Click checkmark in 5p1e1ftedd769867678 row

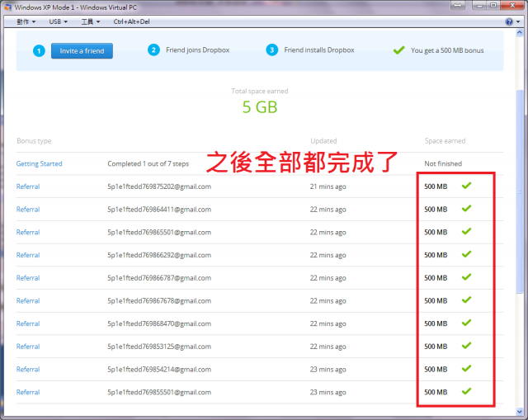(466, 300)
